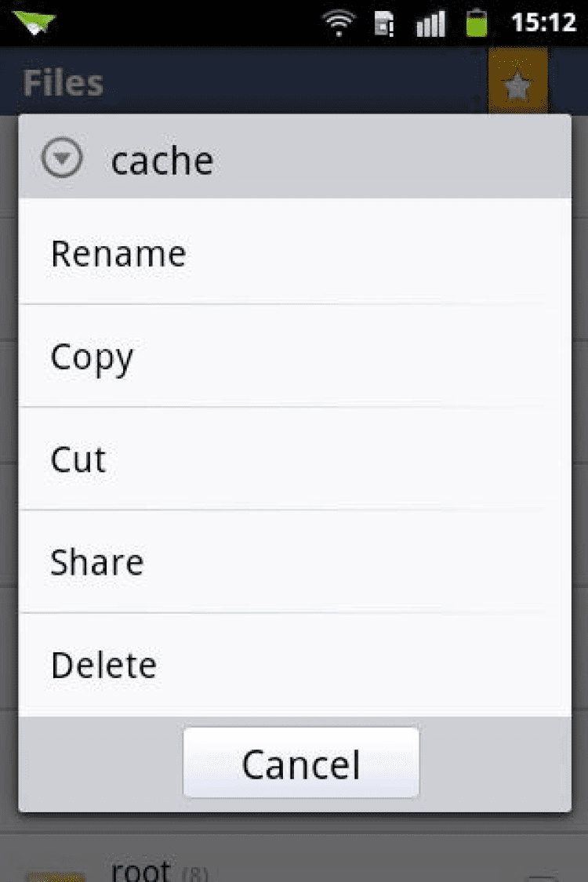Tap the SIM card status icon
This screenshot has height=882, width=588.
[x=384, y=23]
